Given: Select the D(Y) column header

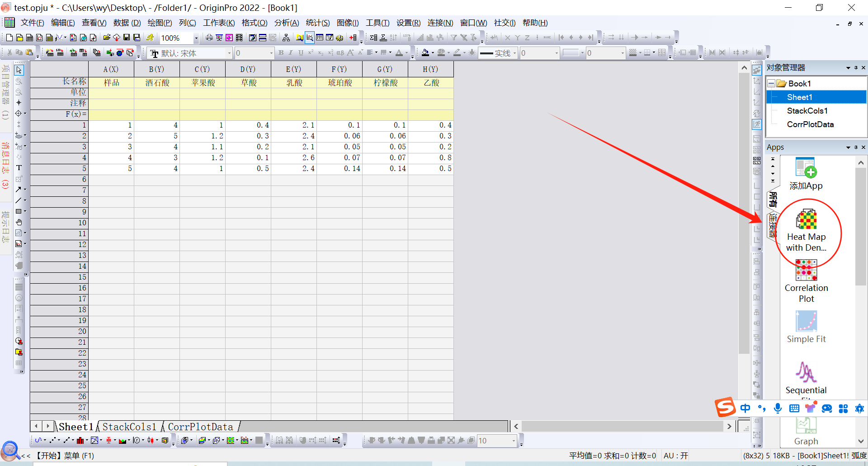Looking at the screenshot, I should coord(248,69).
